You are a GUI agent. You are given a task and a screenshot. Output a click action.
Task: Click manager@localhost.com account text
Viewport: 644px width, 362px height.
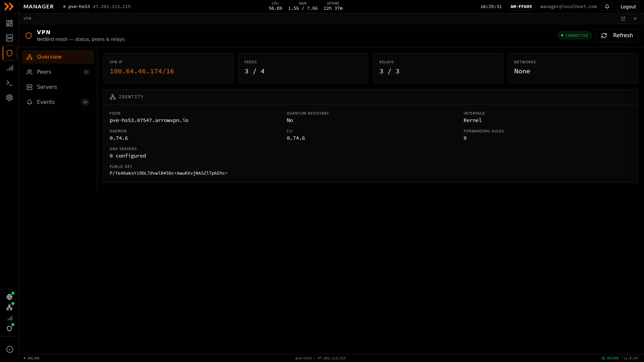(569, 7)
